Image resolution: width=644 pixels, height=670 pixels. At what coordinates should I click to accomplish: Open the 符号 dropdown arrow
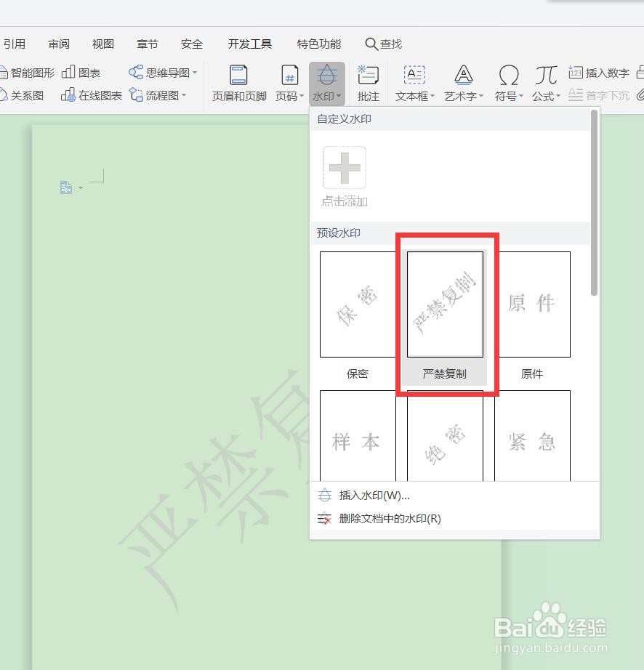point(521,96)
